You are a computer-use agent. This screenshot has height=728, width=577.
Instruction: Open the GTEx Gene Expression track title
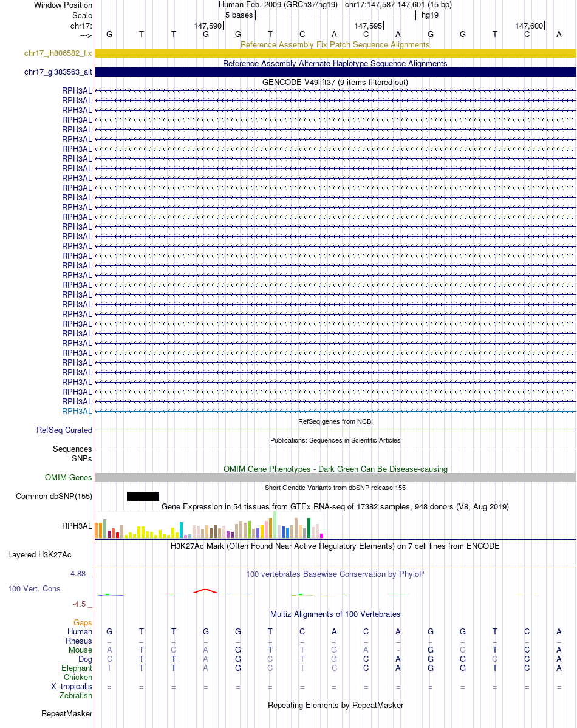(335, 506)
